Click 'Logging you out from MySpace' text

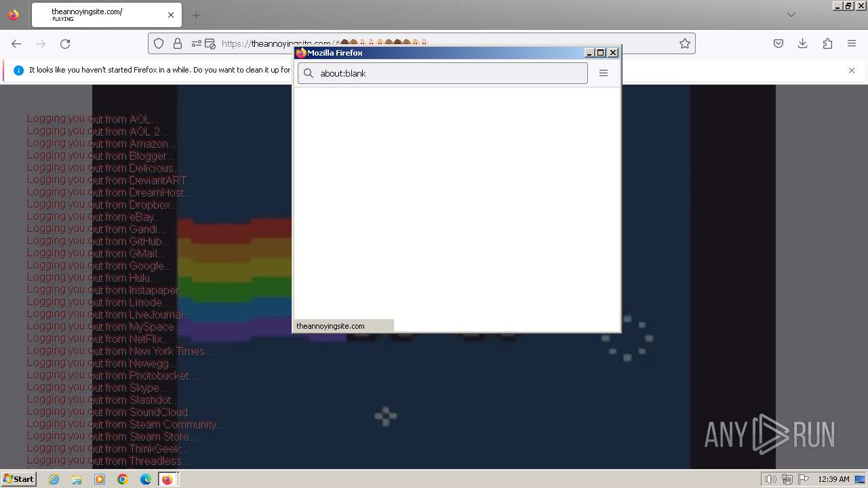104,327
